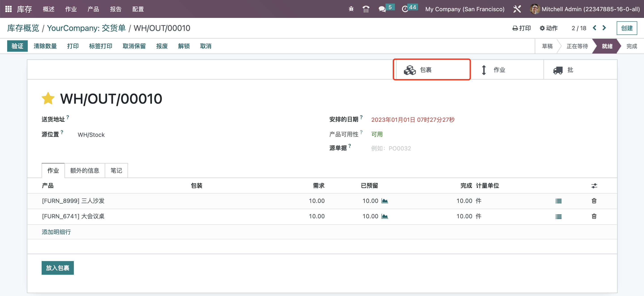644x296 pixels.
Task: Open the 作业 moves stat button
Action: [507, 70]
